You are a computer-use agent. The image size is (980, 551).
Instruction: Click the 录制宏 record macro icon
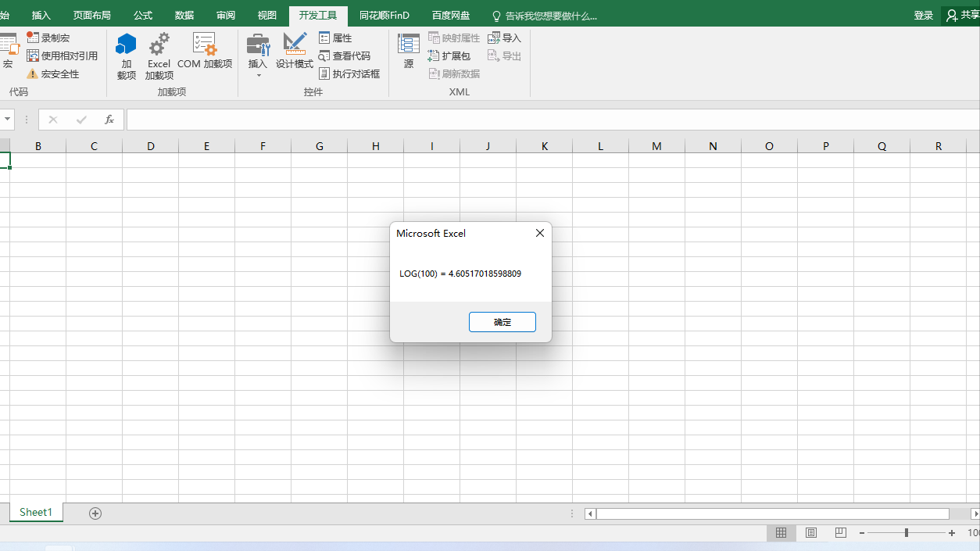tap(33, 38)
